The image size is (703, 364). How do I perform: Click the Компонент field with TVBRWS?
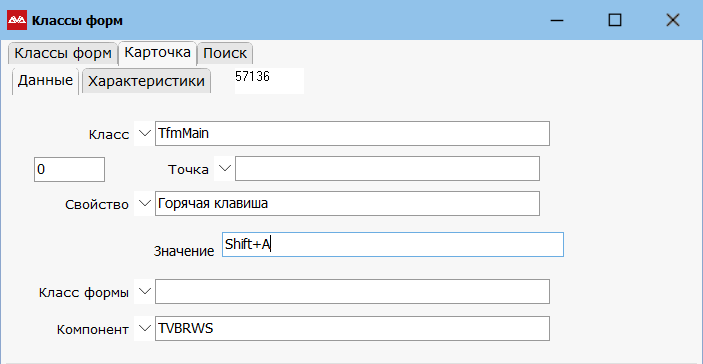pos(352,329)
